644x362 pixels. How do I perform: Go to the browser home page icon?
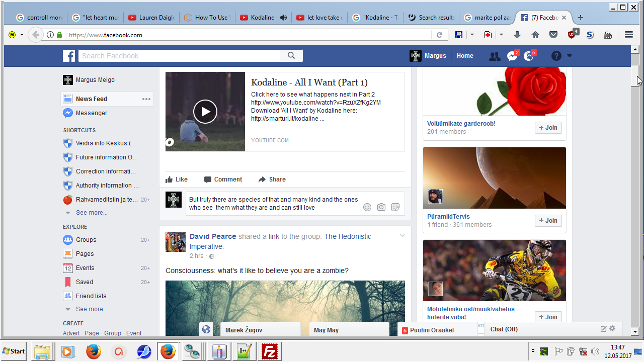pyautogui.click(x=535, y=35)
